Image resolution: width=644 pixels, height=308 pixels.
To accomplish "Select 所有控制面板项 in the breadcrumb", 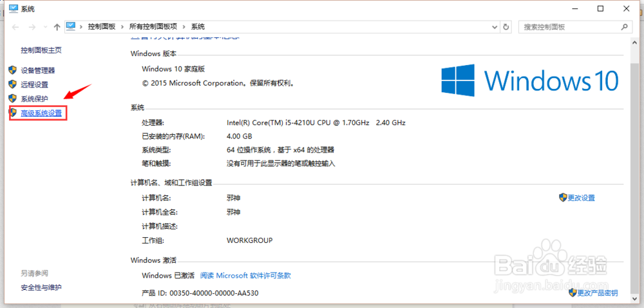I will tap(153, 26).
